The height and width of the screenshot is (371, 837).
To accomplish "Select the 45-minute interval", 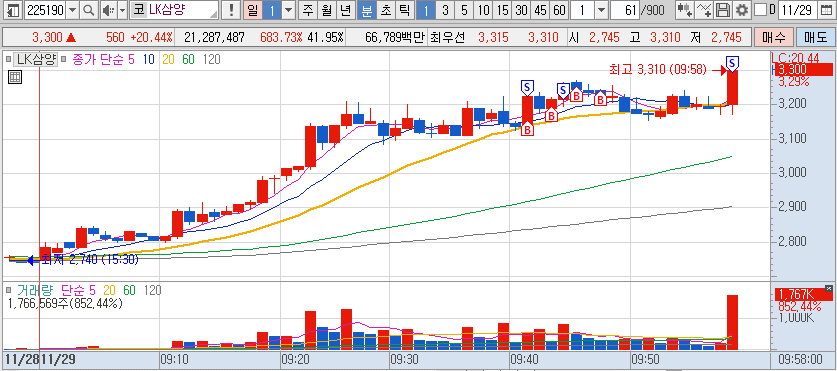I will coord(540,10).
